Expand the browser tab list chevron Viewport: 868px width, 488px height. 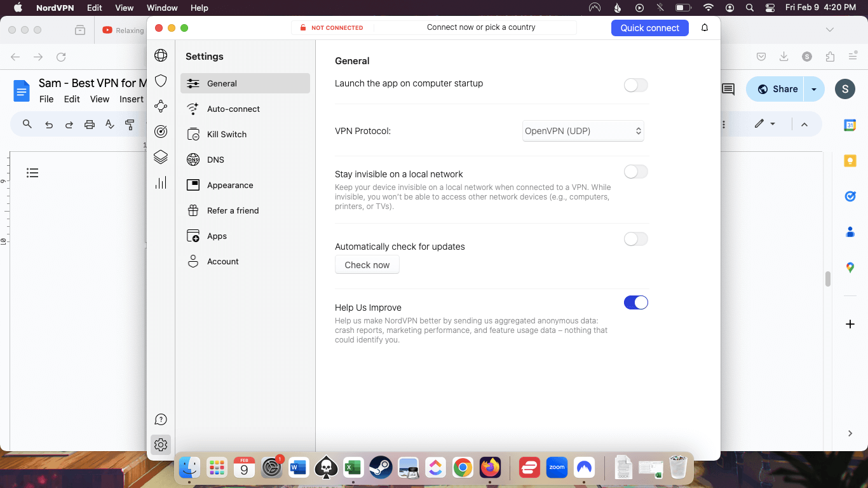(830, 30)
